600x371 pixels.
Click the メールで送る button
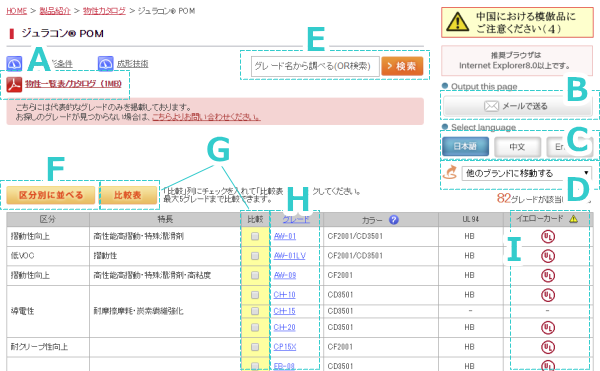(x=518, y=106)
